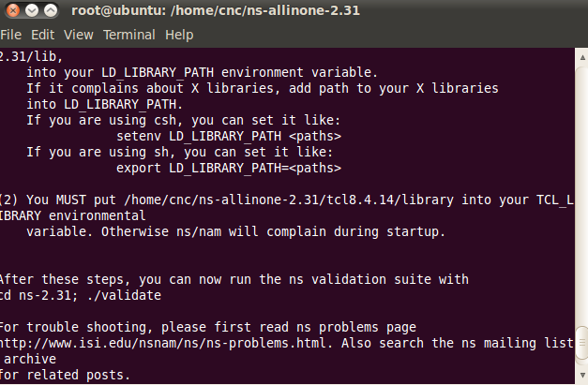Open the Help menu
This screenshot has height=385, width=588.
[179, 35]
